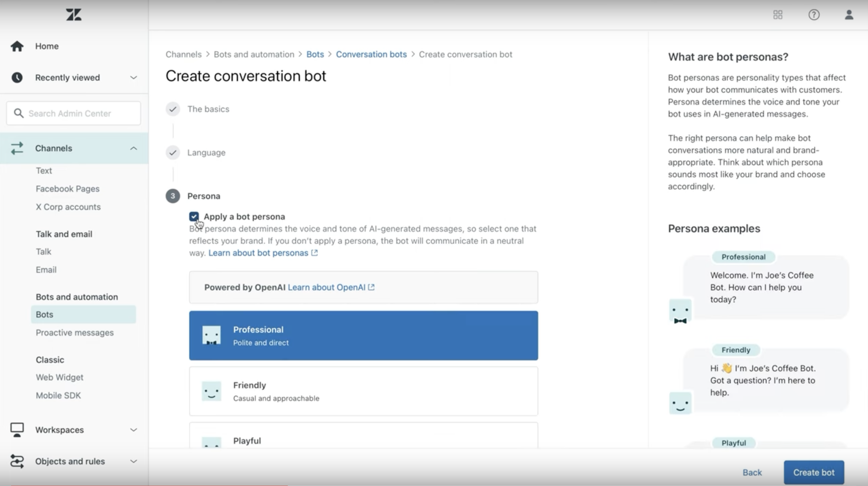868x486 pixels.
Task: Open Learn about bot personas link
Action: point(258,253)
